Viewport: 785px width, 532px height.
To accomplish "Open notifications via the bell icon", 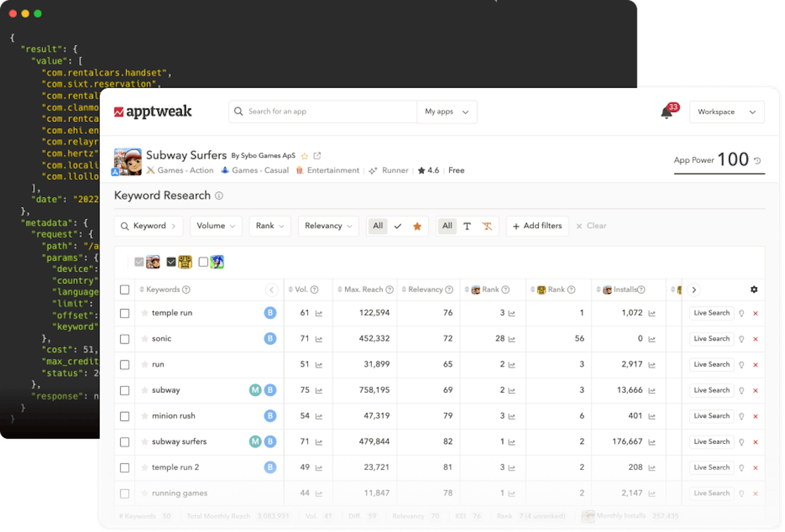I will pyautogui.click(x=667, y=112).
